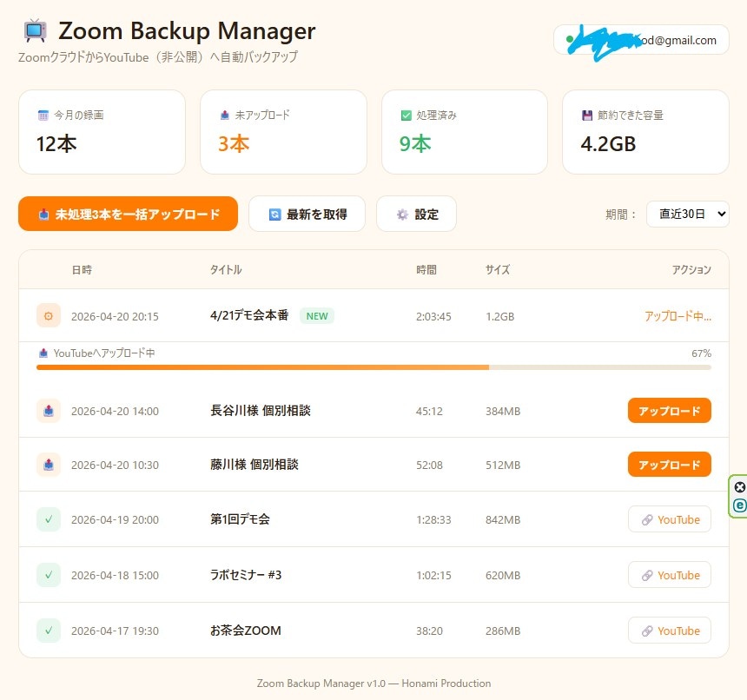Click 最新を取得 refresh button

coord(307,215)
